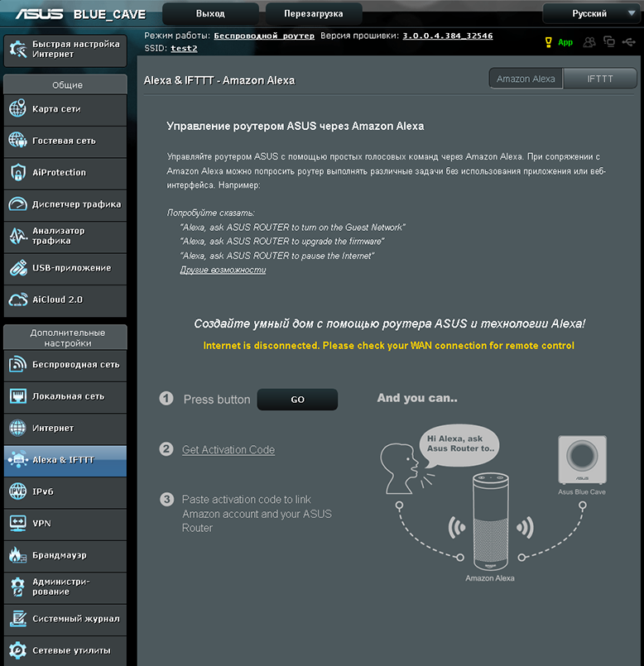Image resolution: width=644 pixels, height=666 pixels.
Task: Click the ASUS logo
Action: (39, 14)
